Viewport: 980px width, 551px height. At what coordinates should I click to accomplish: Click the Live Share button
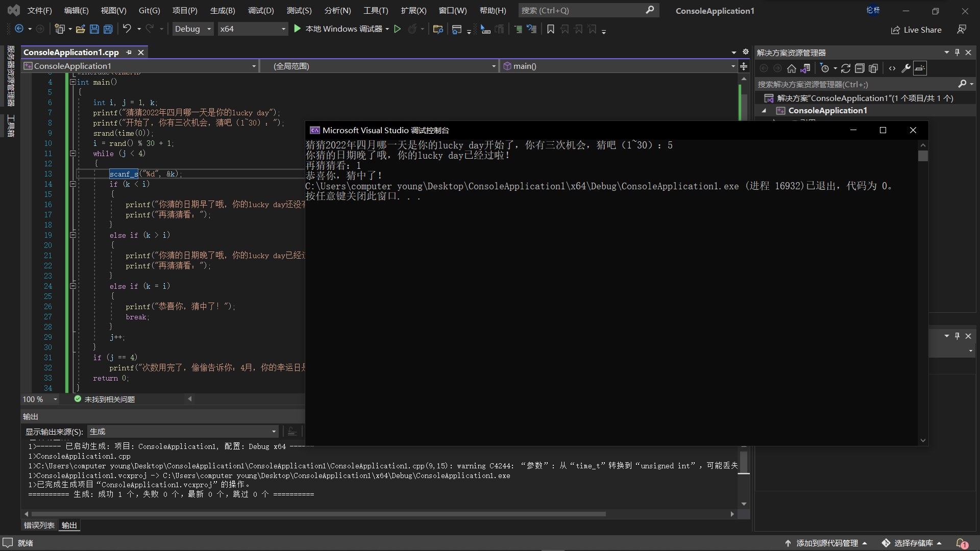(x=916, y=30)
